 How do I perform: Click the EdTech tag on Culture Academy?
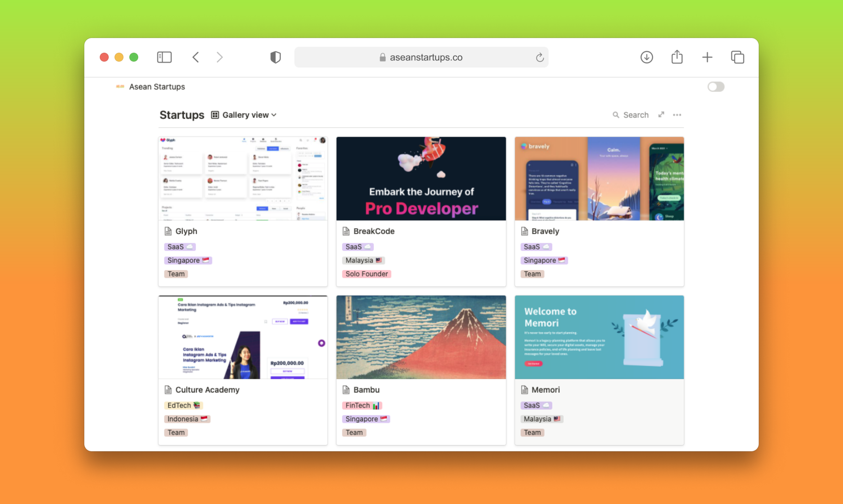coord(184,405)
